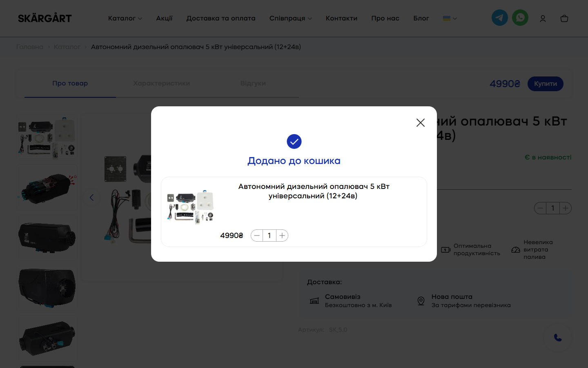
Task: Expand language selector with Ukrainian flag
Action: click(450, 18)
